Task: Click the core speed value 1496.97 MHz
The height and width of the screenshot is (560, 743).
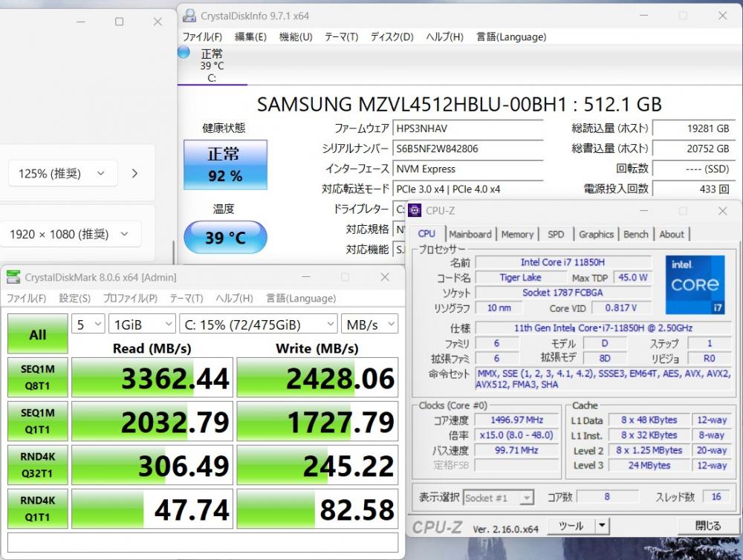Action: [x=517, y=420]
